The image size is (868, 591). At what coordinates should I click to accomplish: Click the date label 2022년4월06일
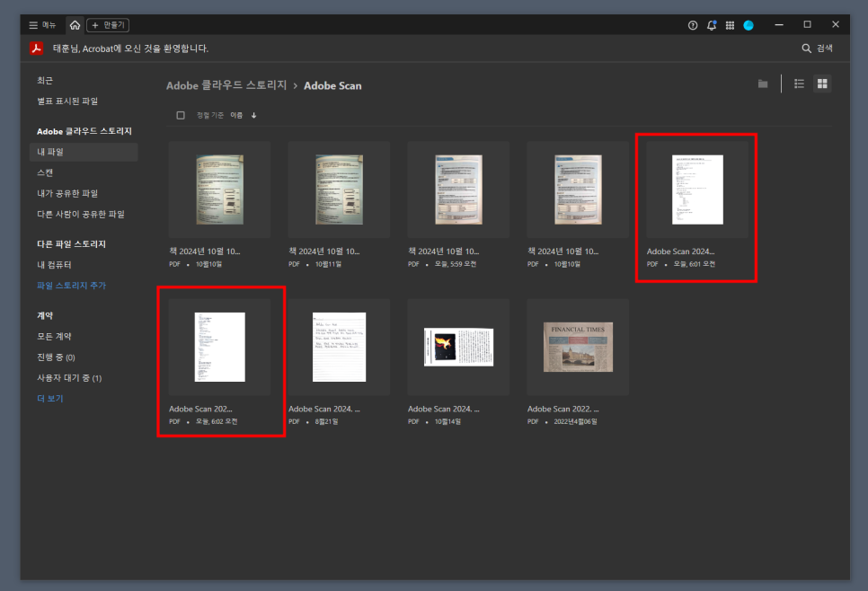575,421
